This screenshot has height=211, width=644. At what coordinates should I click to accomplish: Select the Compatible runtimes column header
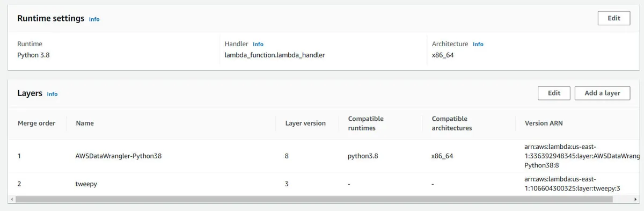[x=366, y=123]
